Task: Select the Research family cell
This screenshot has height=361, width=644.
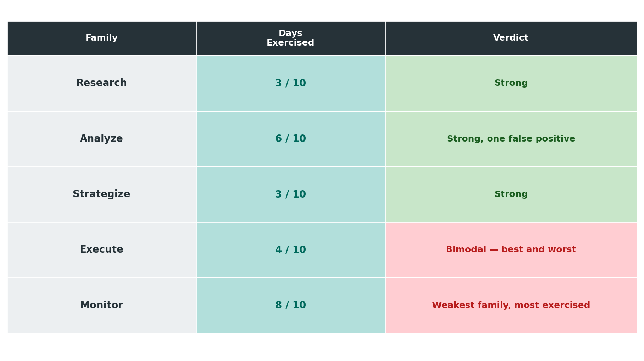Action: [102, 83]
